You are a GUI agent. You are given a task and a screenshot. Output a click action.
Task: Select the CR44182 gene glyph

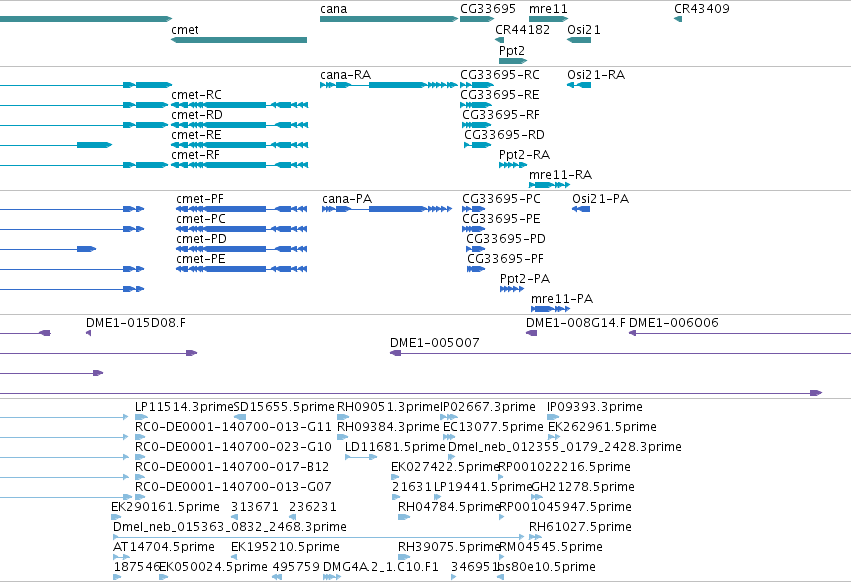(x=499, y=40)
